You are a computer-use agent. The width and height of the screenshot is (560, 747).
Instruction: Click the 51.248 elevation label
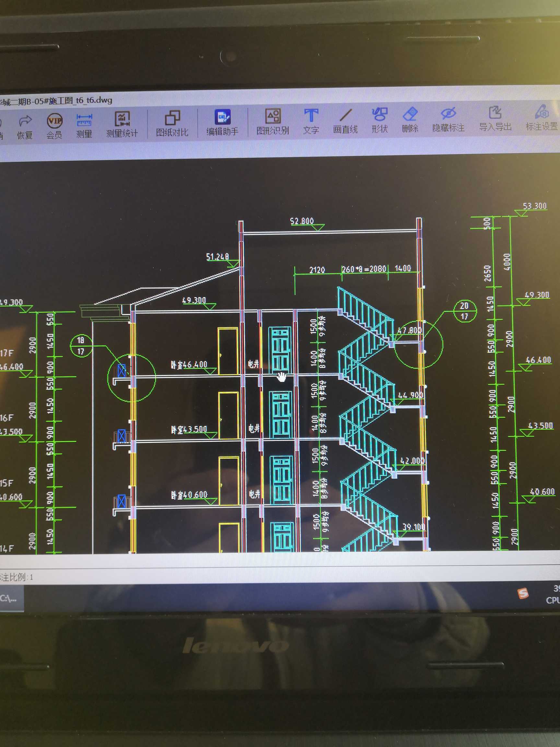[x=217, y=257]
